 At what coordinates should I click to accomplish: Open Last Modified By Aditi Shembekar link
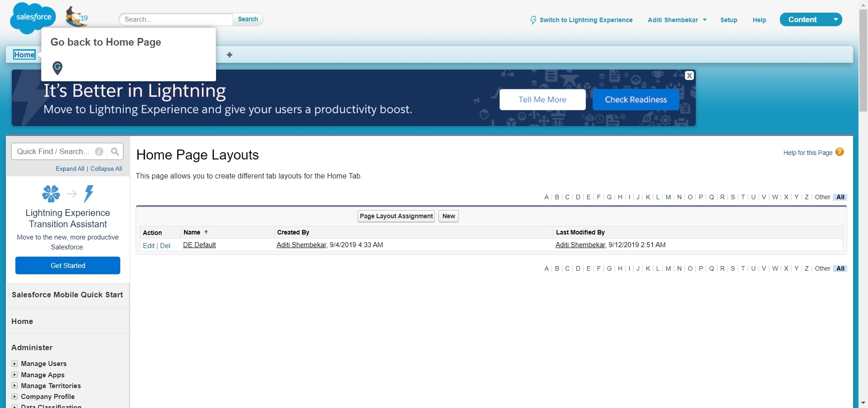tap(580, 245)
